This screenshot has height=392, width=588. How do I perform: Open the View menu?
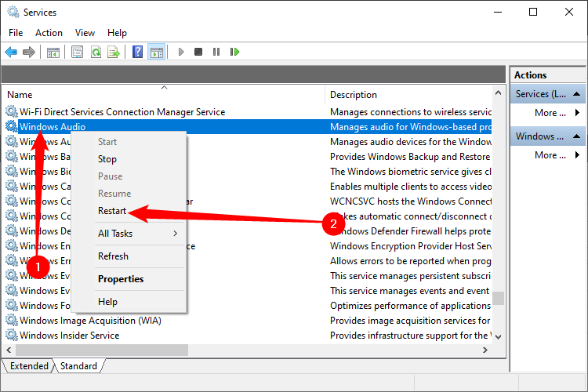coord(85,33)
